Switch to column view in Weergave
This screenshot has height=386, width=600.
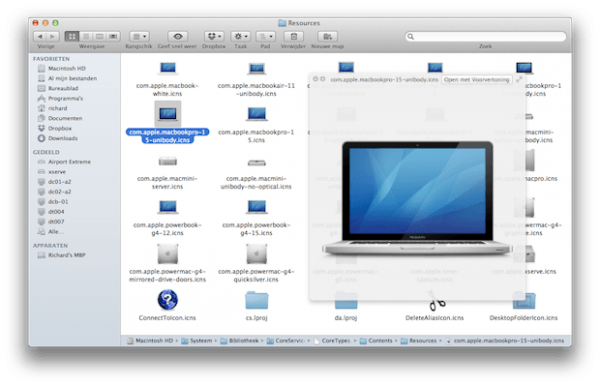(99, 36)
